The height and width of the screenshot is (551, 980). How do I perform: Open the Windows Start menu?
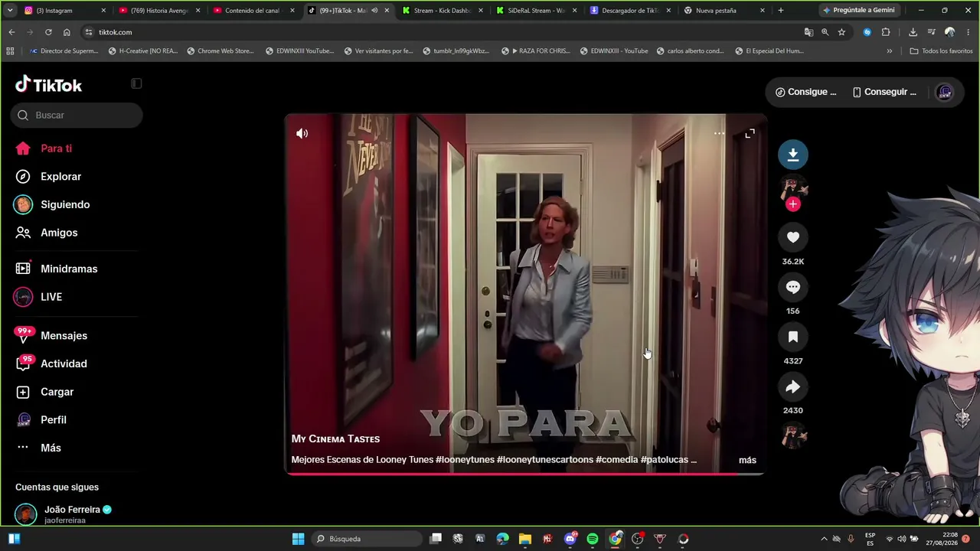coord(299,539)
